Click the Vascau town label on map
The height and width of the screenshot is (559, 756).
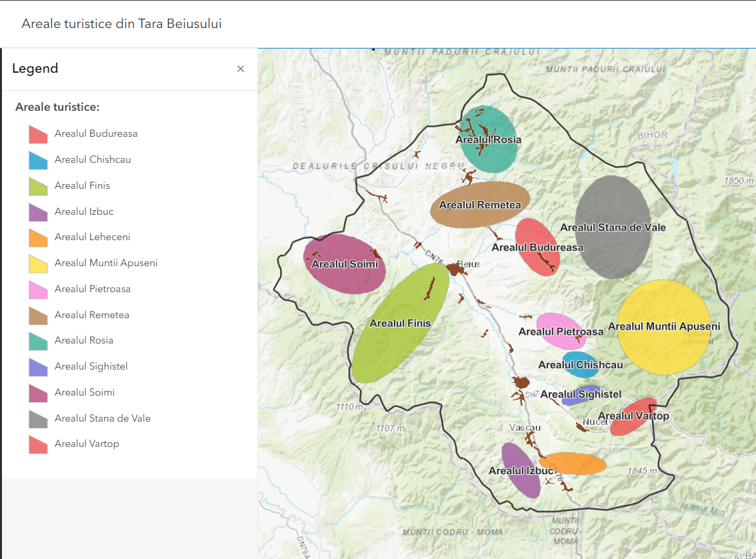click(x=525, y=428)
